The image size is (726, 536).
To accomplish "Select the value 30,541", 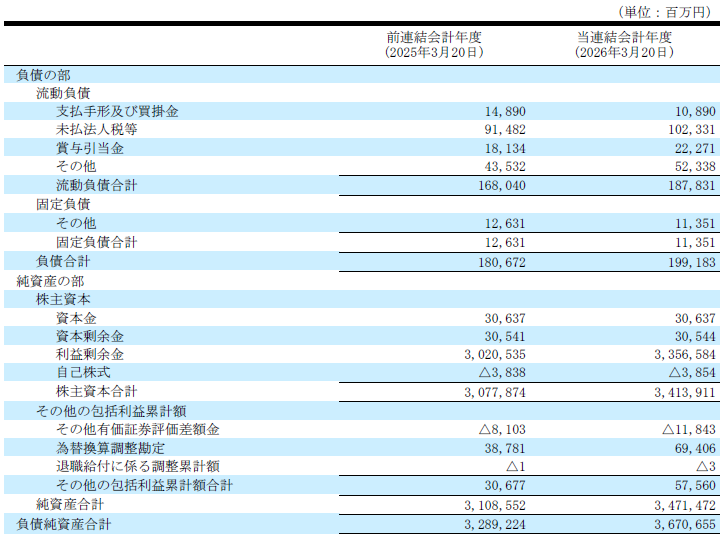I will [x=505, y=337].
